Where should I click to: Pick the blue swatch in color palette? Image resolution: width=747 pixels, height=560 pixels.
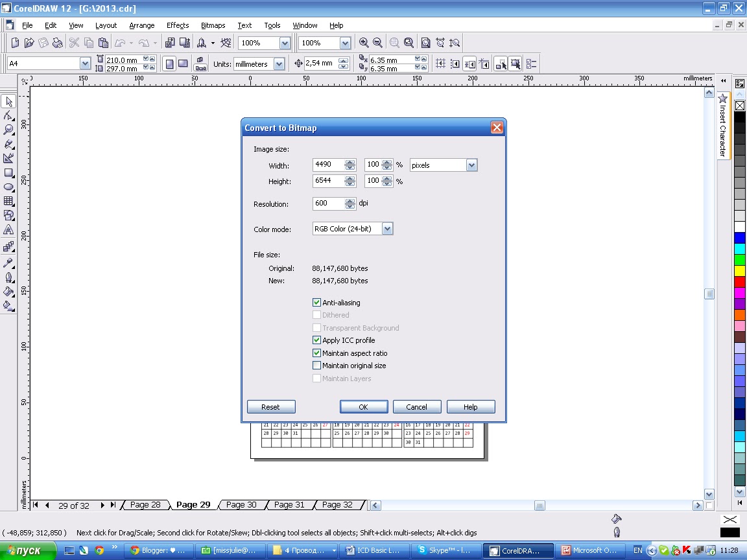739,238
